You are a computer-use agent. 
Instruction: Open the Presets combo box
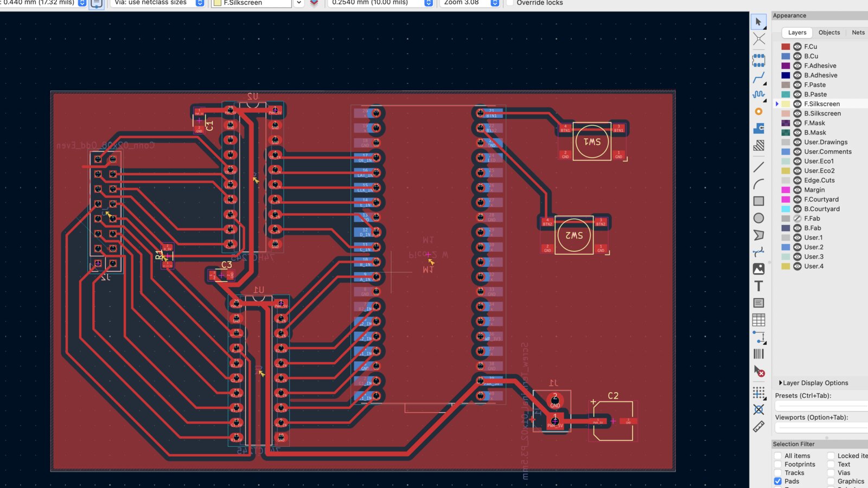click(x=821, y=406)
